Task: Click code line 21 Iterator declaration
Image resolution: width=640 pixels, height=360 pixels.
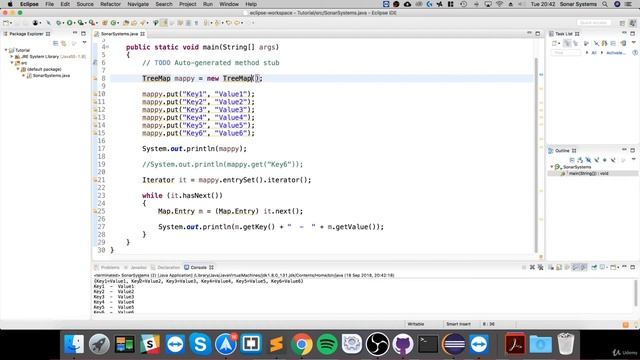Action: pyautogui.click(x=227, y=180)
